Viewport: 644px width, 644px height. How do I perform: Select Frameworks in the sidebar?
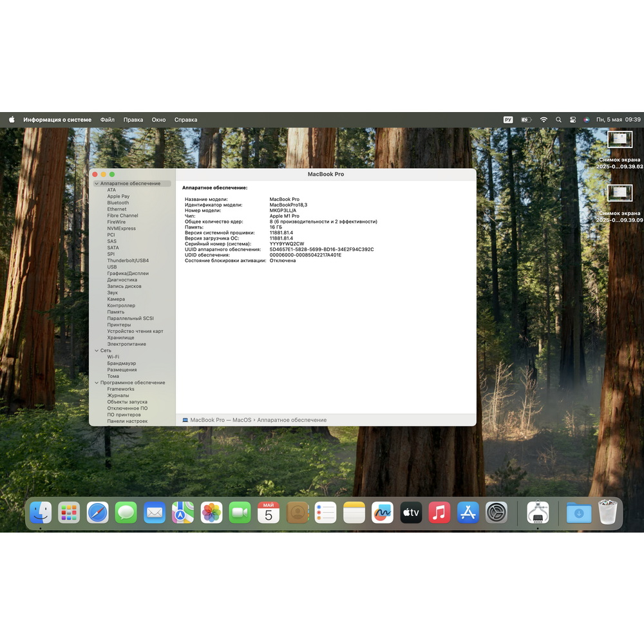[120, 389]
